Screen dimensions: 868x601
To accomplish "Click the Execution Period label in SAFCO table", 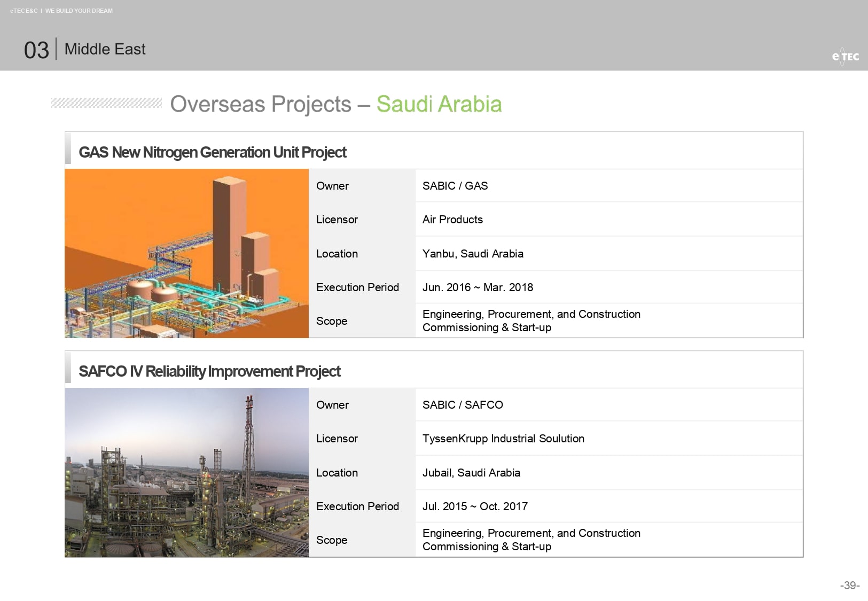I will click(357, 506).
